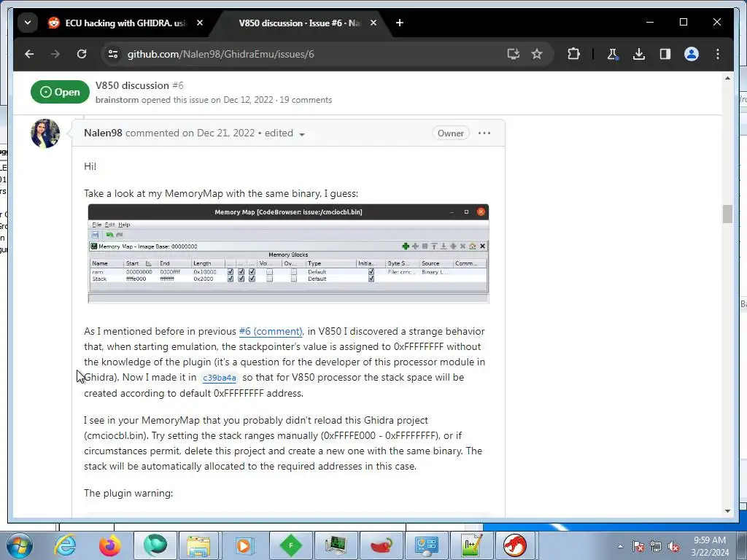Click the github.com address bar URL
This screenshot has height=560, width=747.
coord(220,54)
